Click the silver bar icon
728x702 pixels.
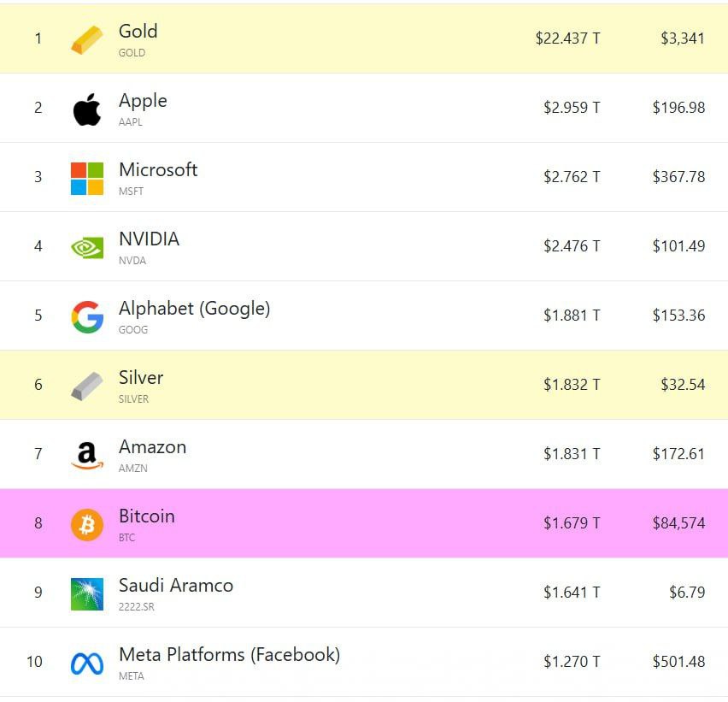coord(86,386)
